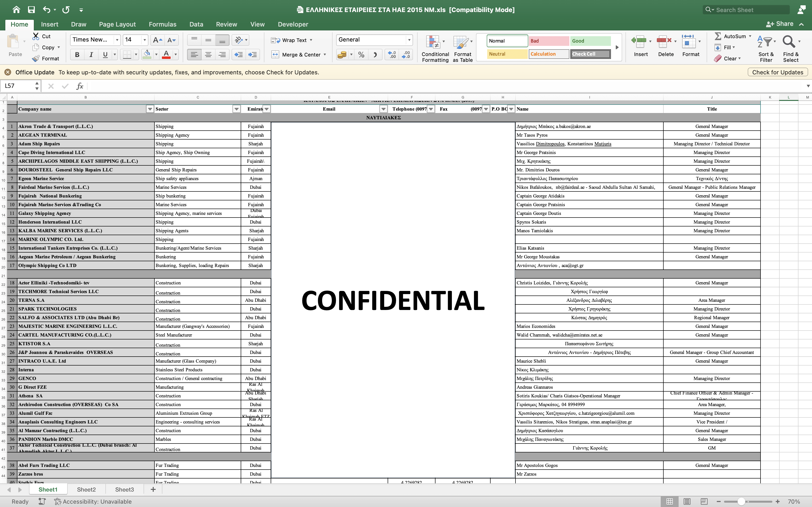The image size is (812, 507).
Task: Click the Share button
Action: (x=780, y=24)
